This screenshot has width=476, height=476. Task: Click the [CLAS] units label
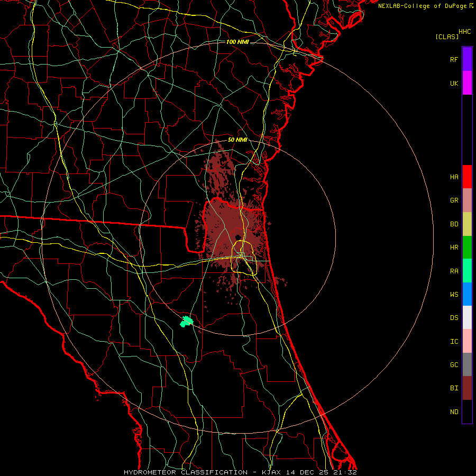(x=447, y=36)
